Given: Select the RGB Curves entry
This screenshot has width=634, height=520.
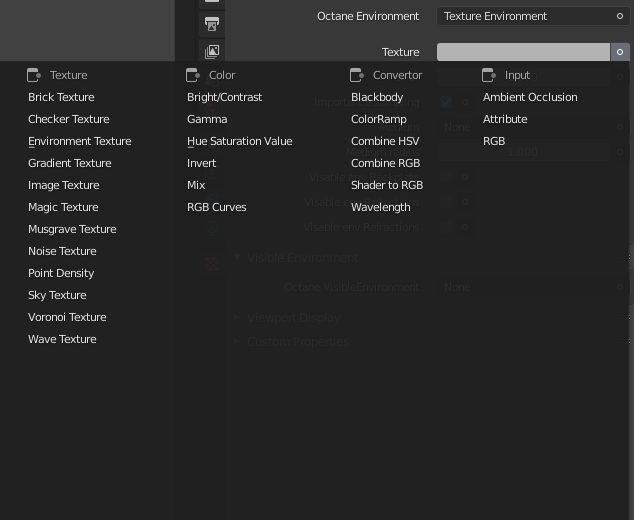Looking at the screenshot, I should pos(216,207).
